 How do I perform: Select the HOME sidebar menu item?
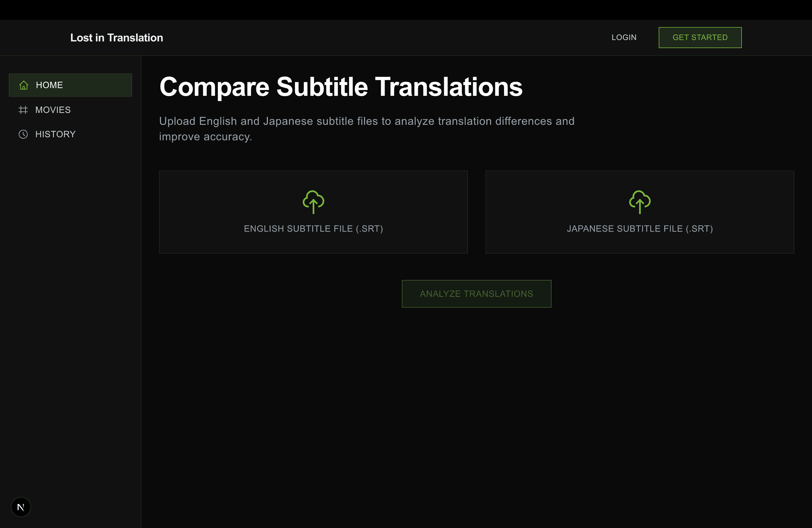49,85
